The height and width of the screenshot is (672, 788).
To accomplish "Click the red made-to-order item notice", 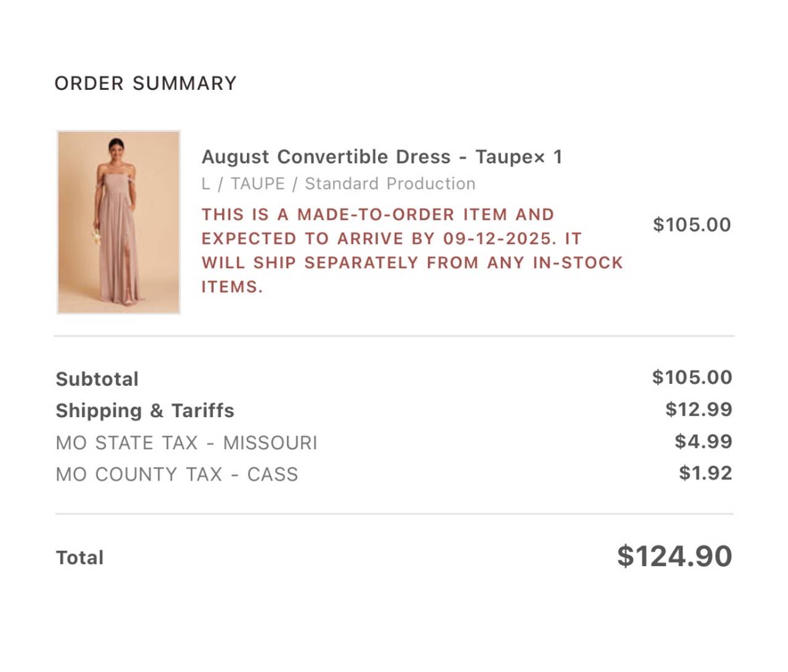I will (412, 250).
